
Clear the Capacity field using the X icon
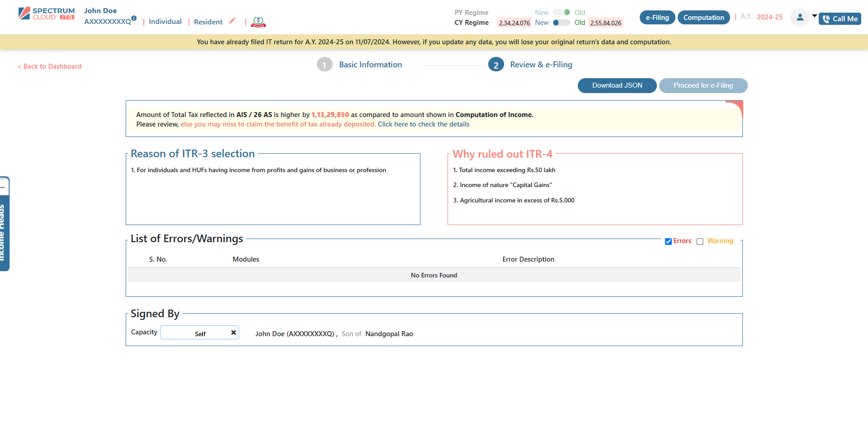pyautogui.click(x=233, y=332)
